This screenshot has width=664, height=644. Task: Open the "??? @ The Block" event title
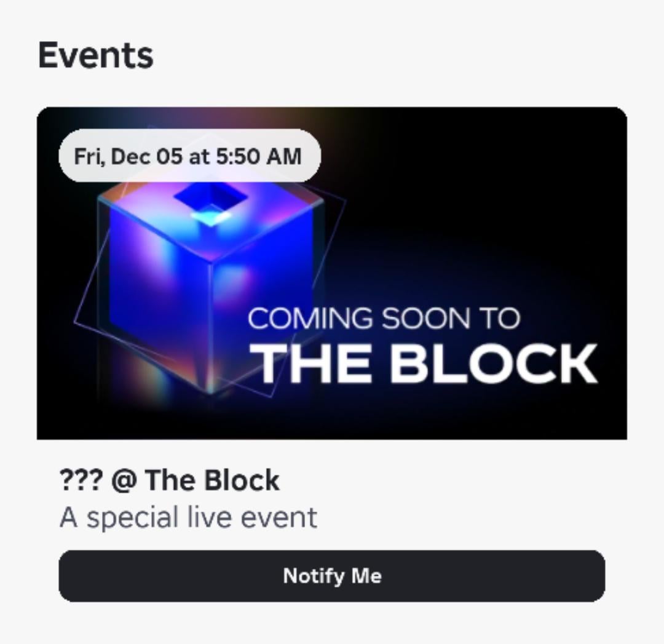click(x=170, y=480)
